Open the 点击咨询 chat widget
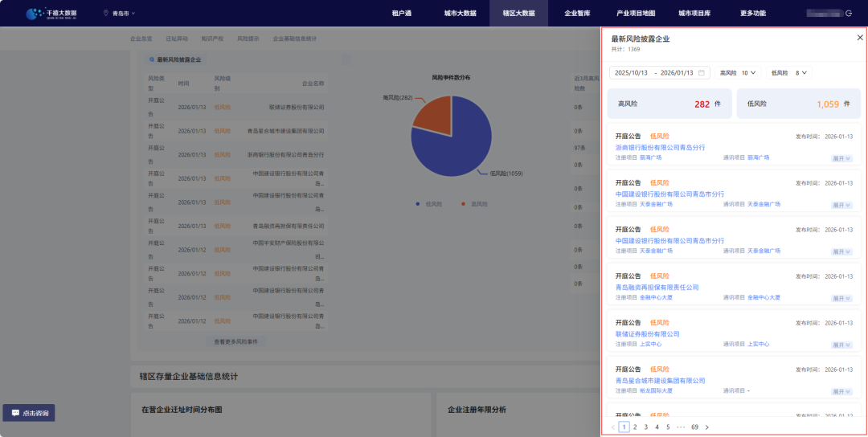Image resolution: width=868 pixels, height=437 pixels. pos(29,413)
